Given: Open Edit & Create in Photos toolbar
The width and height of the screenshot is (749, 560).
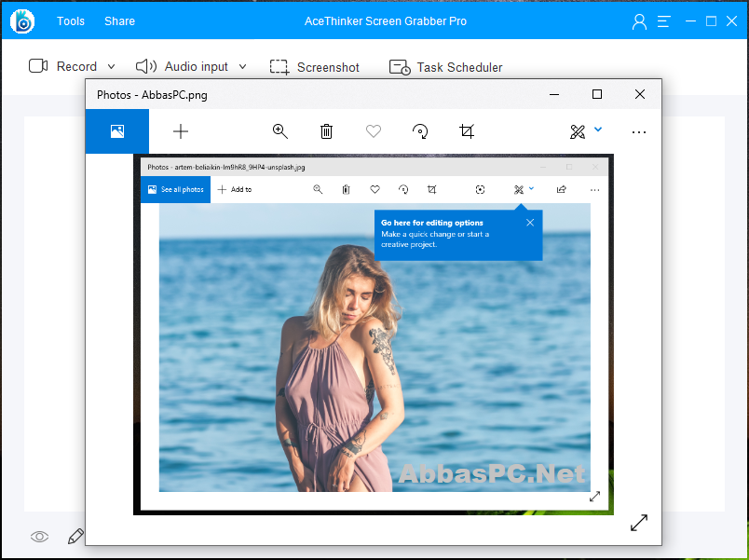Looking at the screenshot, I should pos(578,131).
